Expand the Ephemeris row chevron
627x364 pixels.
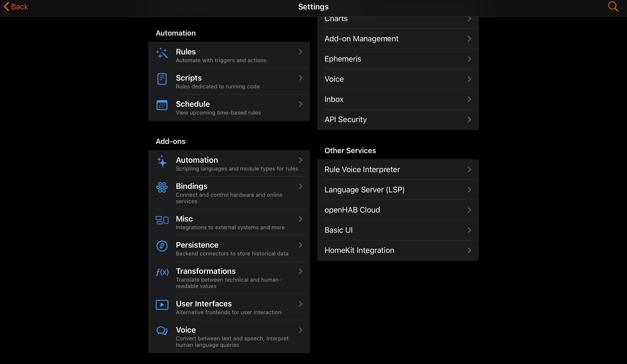469,59
